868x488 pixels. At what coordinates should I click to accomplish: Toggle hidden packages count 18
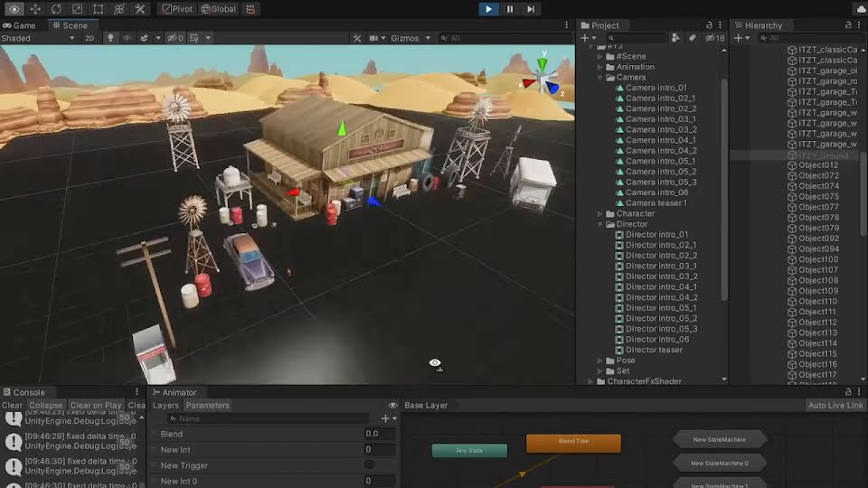tap(714, 38)
